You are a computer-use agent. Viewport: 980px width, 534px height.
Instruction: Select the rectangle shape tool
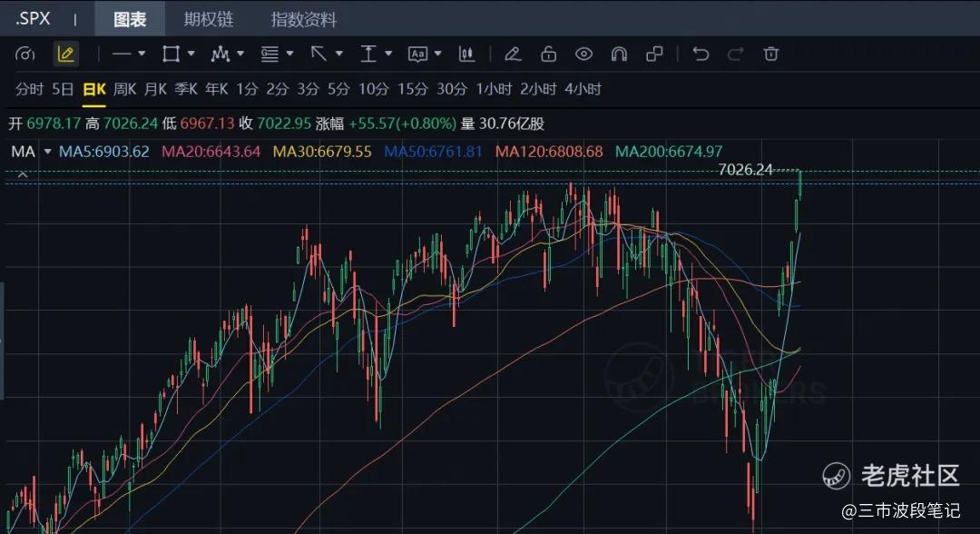coord(171,54)
